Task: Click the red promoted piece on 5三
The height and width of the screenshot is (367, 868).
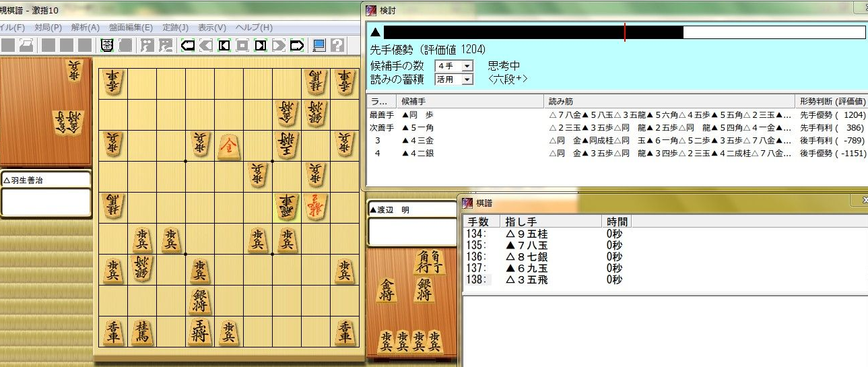Action: [229, 145]
